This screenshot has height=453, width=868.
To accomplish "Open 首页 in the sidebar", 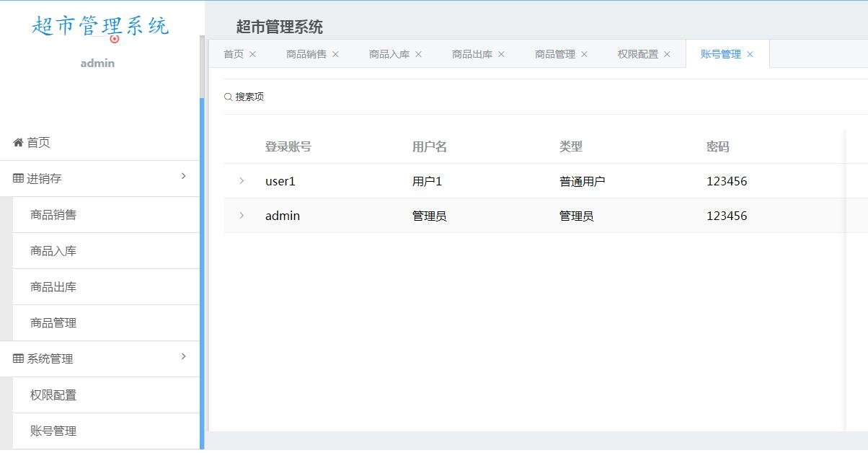I will (99, 143).
